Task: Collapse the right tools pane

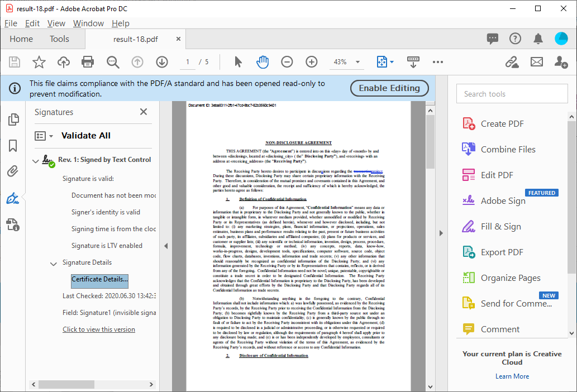Action: [x=441, y=233]
